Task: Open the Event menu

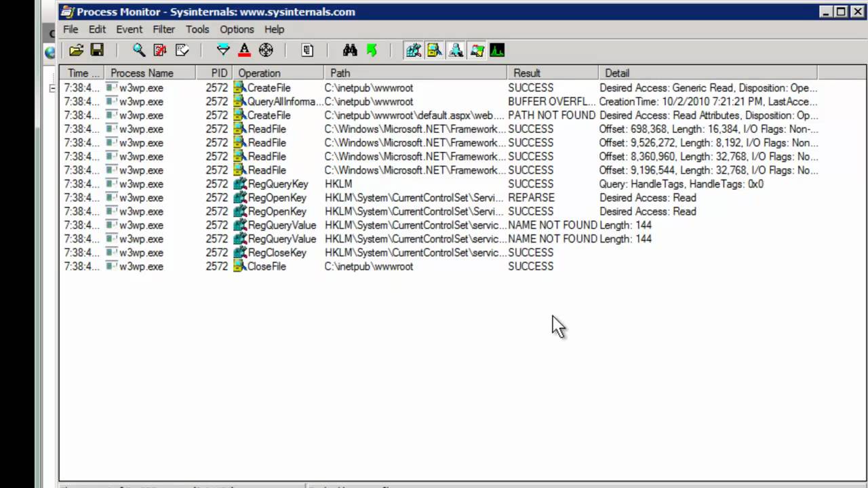Action: 129,29
